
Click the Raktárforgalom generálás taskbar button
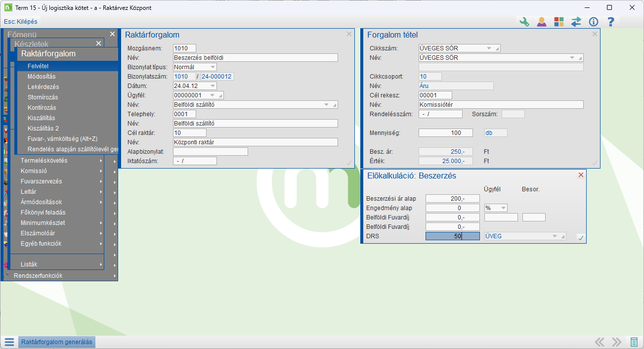(56, 342)
